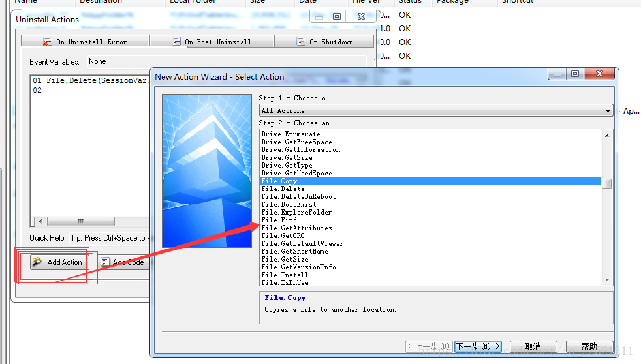The image size is (641, 364).
Task: Open the On Shutdown tab
Action: [x=324, y=42]
